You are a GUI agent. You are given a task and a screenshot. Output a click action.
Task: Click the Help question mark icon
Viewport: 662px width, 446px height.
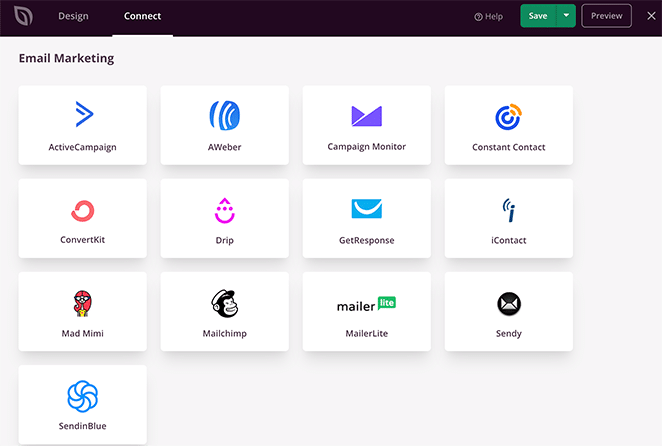478,17
